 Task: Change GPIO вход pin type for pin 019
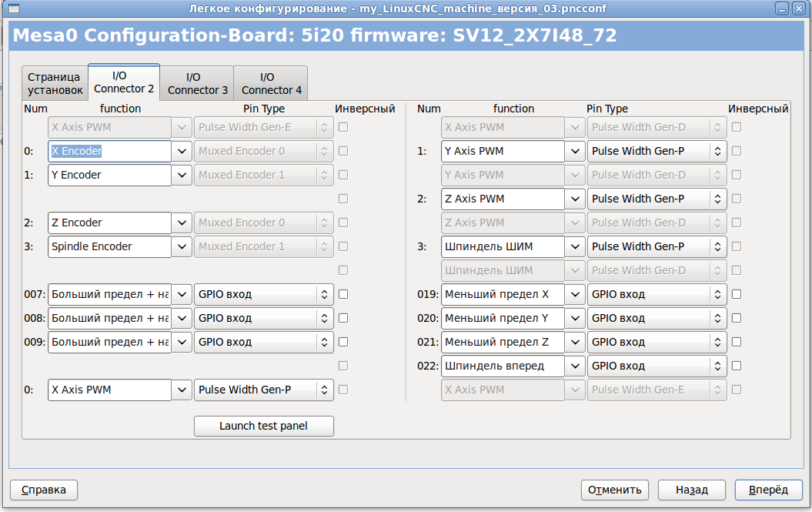coord(657,294)
